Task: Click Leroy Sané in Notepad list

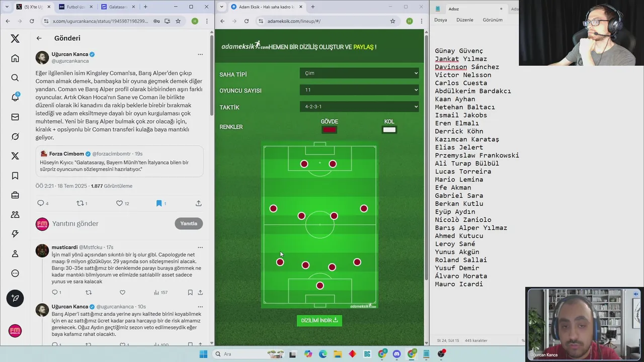Action: coord(455,244)
